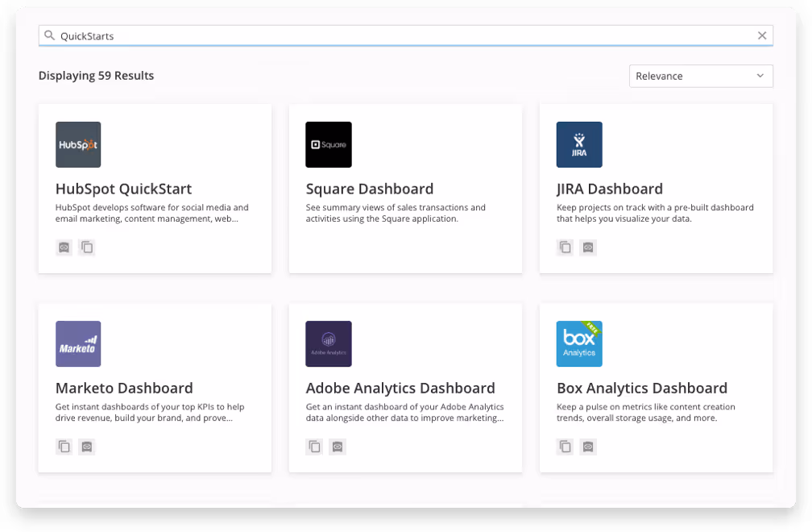
Task: Click HubSpot card's pages copy icon
Action: click(x=87, y=247)
